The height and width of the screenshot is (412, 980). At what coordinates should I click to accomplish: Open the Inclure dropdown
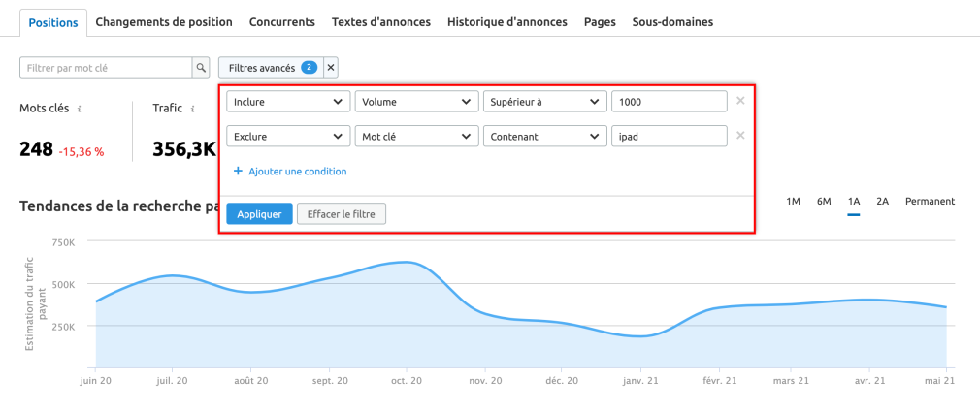[x=288, y=102]
